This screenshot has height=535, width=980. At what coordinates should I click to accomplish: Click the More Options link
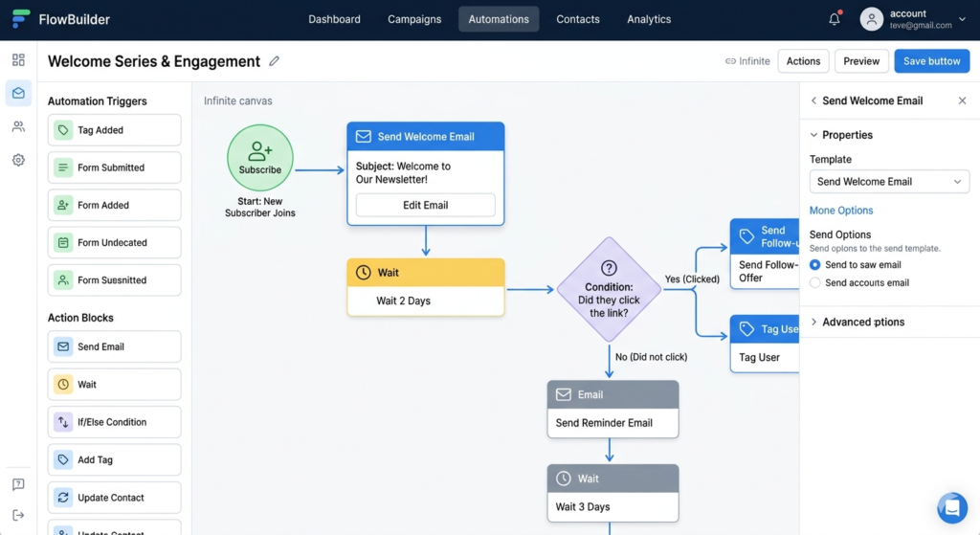click(841, 211)
